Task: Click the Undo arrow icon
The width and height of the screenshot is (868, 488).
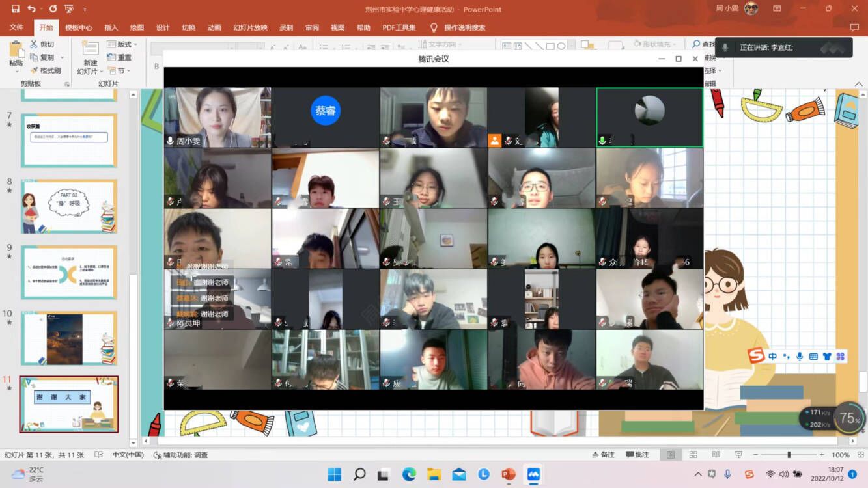Action: (x=32, y=9)
